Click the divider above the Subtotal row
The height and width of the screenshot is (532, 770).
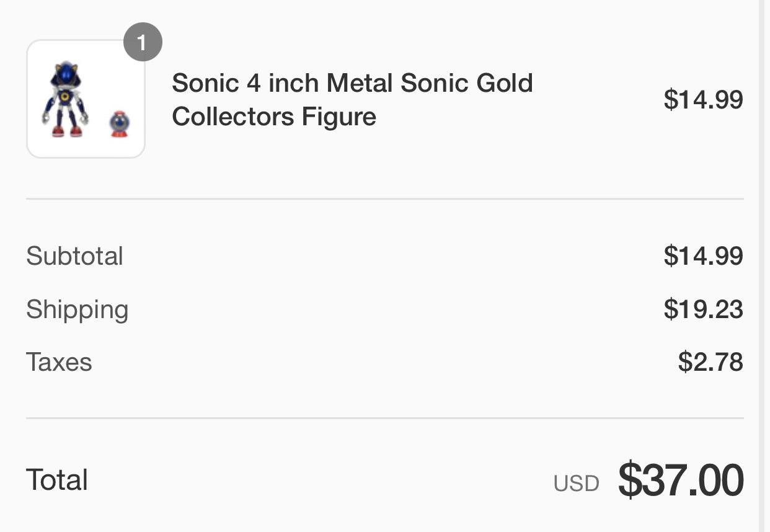tap(384, 198)
